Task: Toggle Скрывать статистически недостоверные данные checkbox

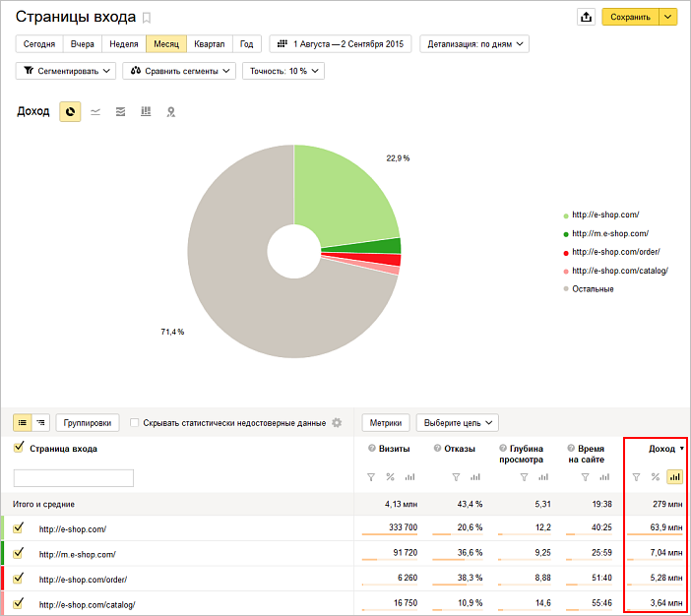Action: point(135,423)
